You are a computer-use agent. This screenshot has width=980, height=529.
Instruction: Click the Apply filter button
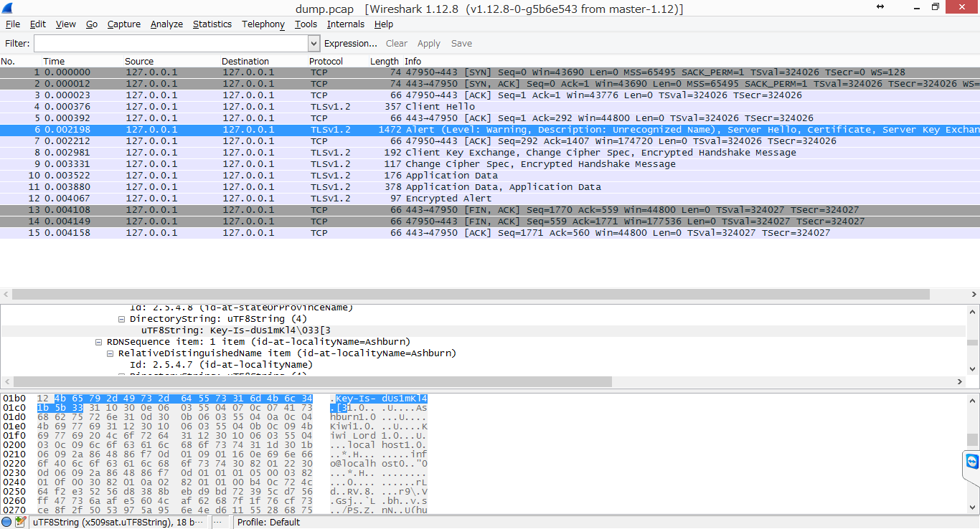429,44
